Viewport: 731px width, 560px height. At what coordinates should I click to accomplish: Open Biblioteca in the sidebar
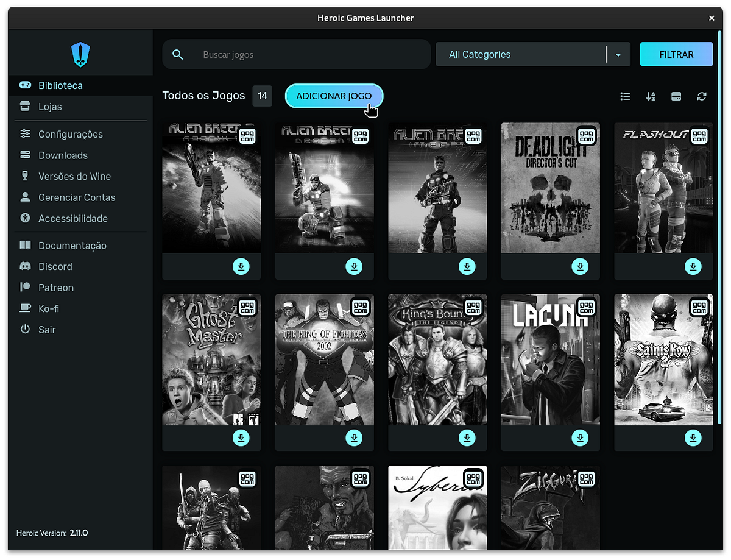[x=80, y=86]
